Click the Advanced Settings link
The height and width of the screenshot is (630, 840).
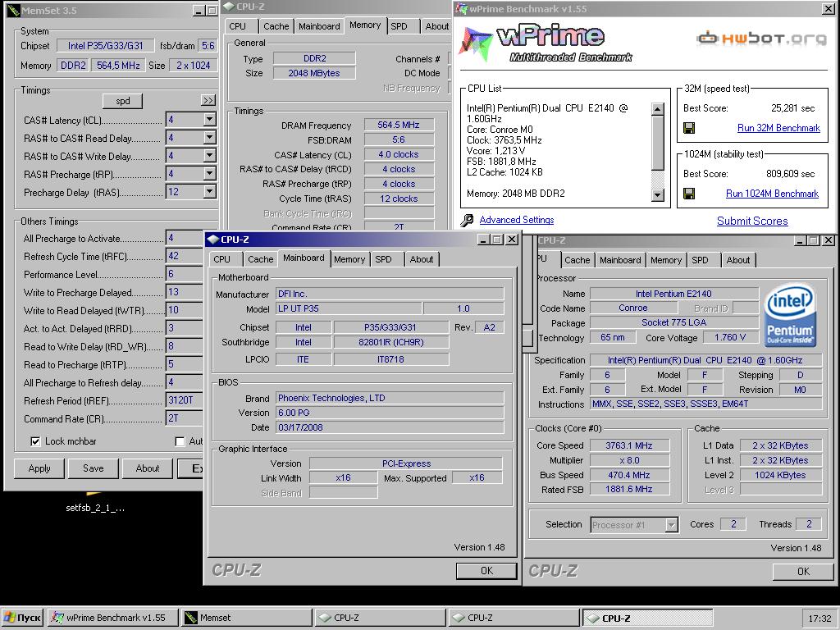coord(517,220)
